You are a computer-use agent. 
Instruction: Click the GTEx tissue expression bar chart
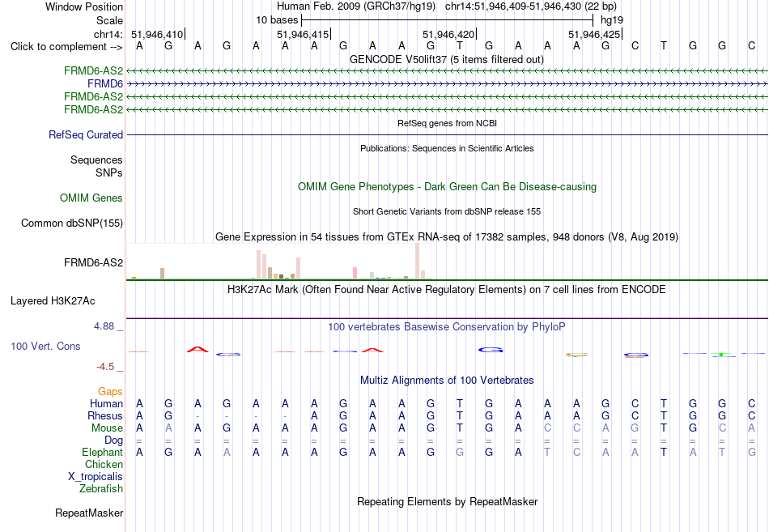278,261
